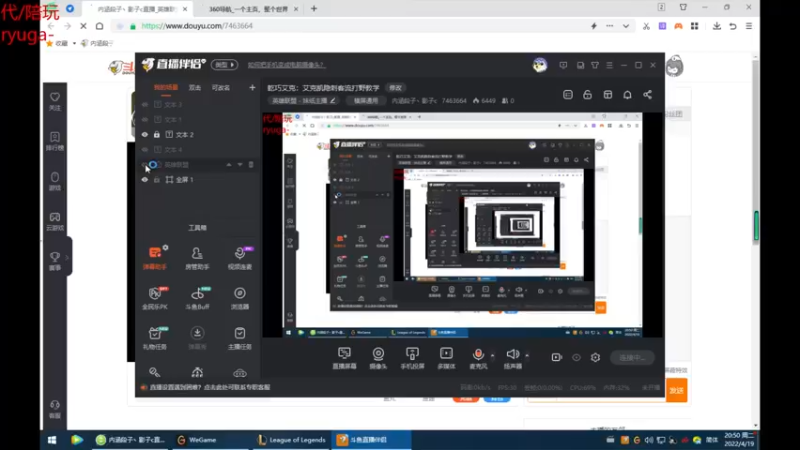Delete the selected 英雄联盟 source with trash icon

pyautogui.click(x=251, y=165)
